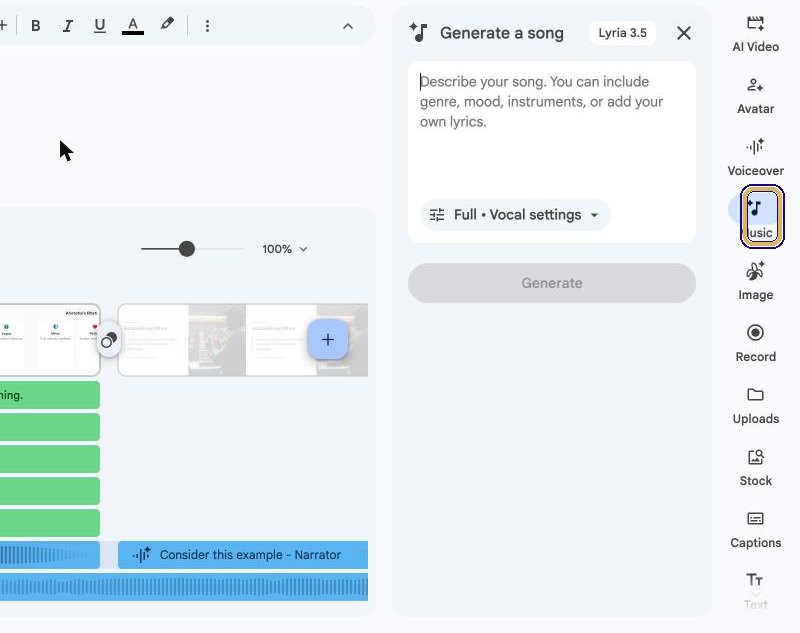Screen dimensions: 800x633
Task: Toggle bold formatting
Action: pyautogui.click(x=36, y=26)
